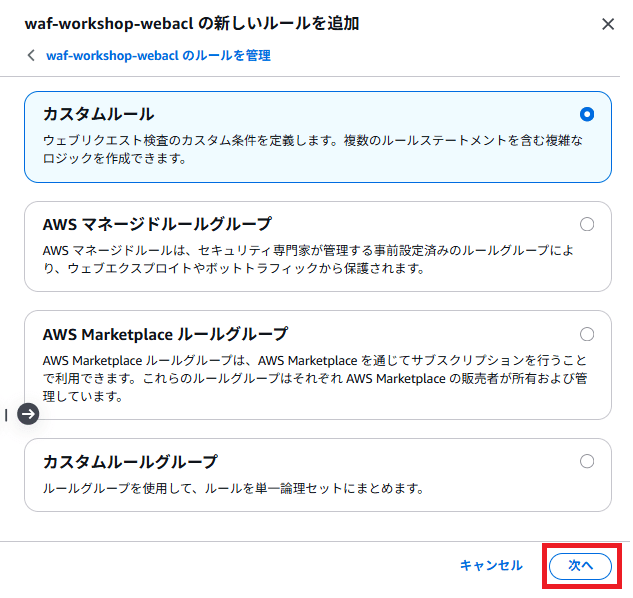633x598 pixels.
Task: Open the waf-workshop-webacl のルールを管理 link
Action: [x=158, y=55]
